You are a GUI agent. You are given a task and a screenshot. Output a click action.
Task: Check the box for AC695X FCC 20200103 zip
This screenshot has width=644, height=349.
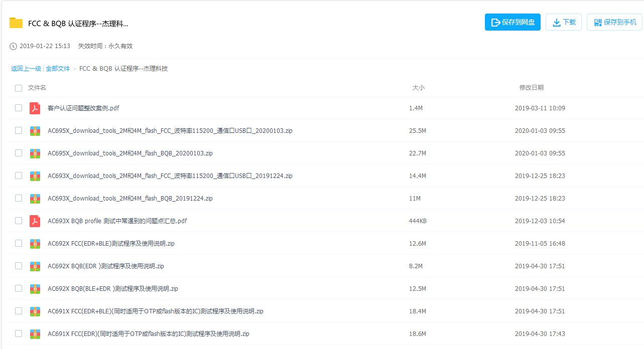(x=19, y=130)
